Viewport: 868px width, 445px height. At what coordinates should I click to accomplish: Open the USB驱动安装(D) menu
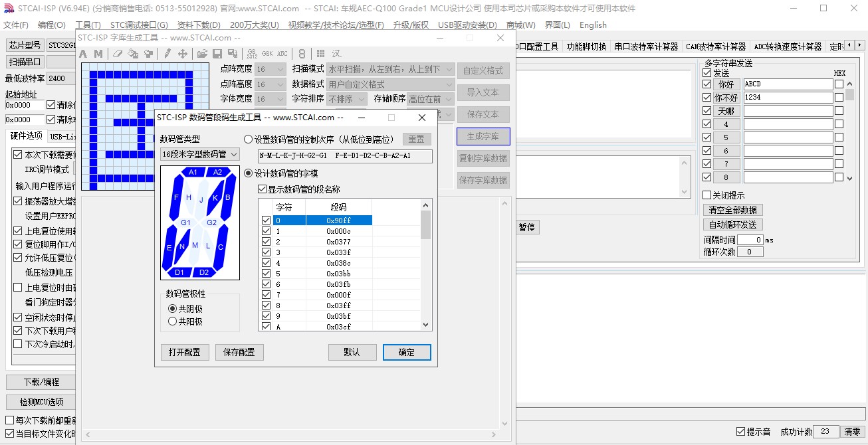[x=467, y=25]
